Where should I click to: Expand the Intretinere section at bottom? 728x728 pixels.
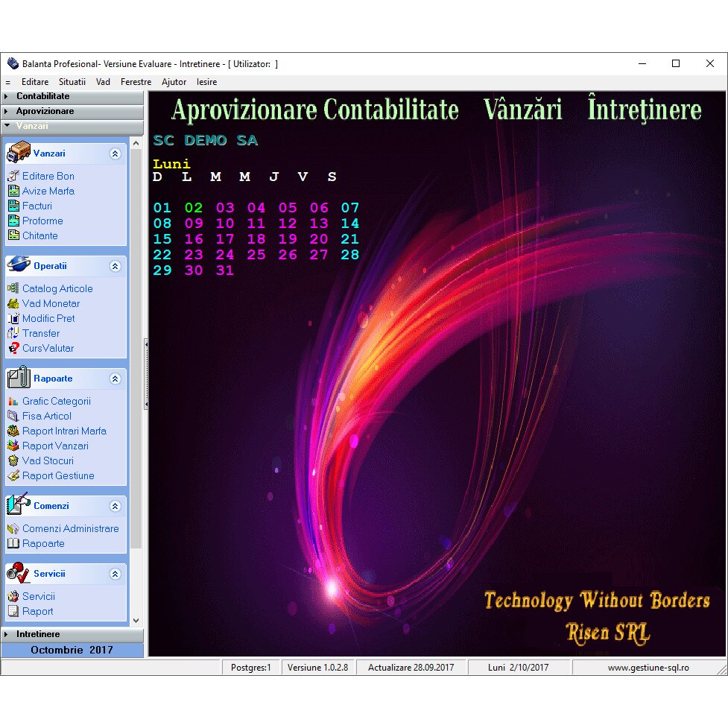(x=38, y=634)
